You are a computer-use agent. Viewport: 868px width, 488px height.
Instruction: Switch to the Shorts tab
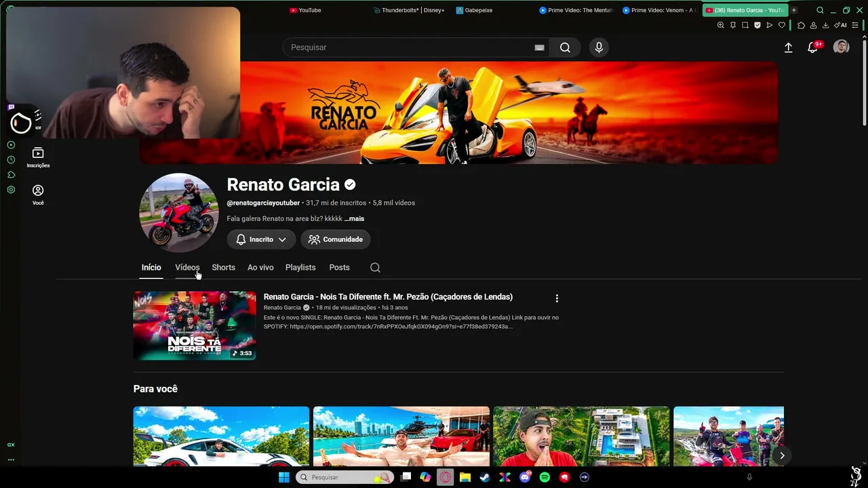click(223, 268)
